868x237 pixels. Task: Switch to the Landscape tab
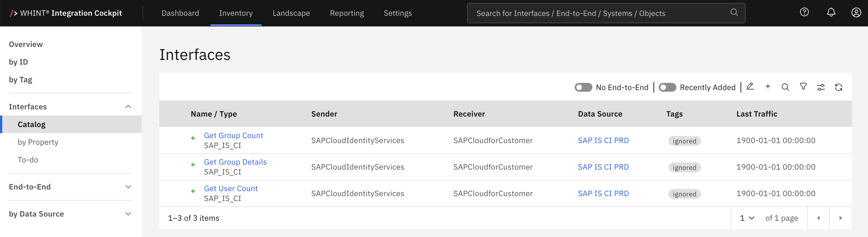coord(291,13)
